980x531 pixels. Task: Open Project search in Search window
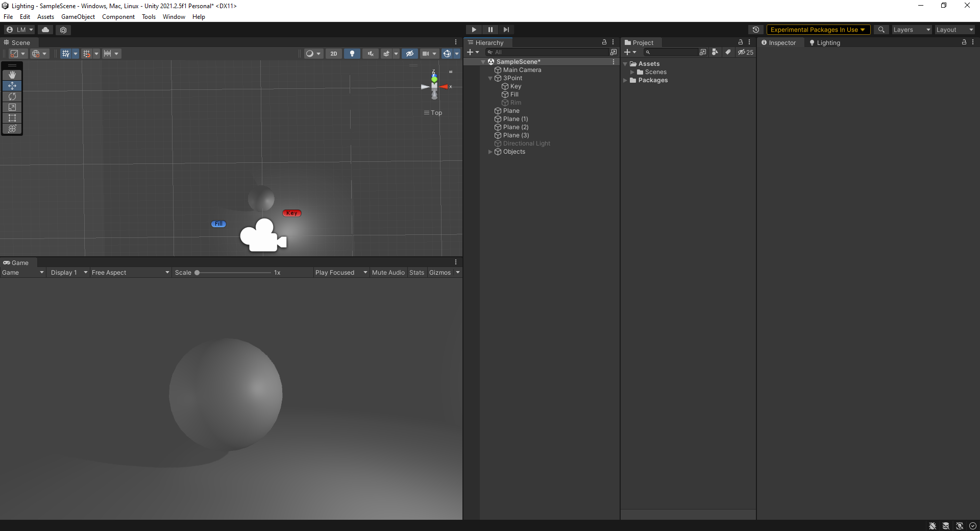coord(703,52)
